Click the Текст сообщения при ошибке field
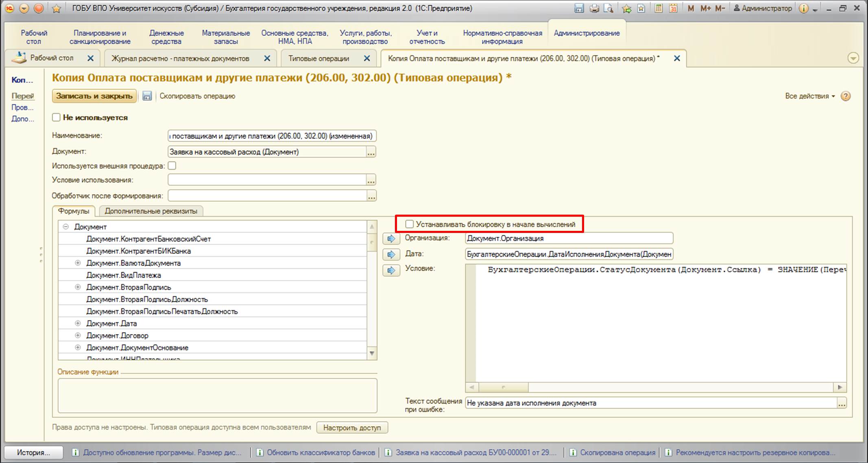This screenshot has width=868, height=463. point(651,403)
